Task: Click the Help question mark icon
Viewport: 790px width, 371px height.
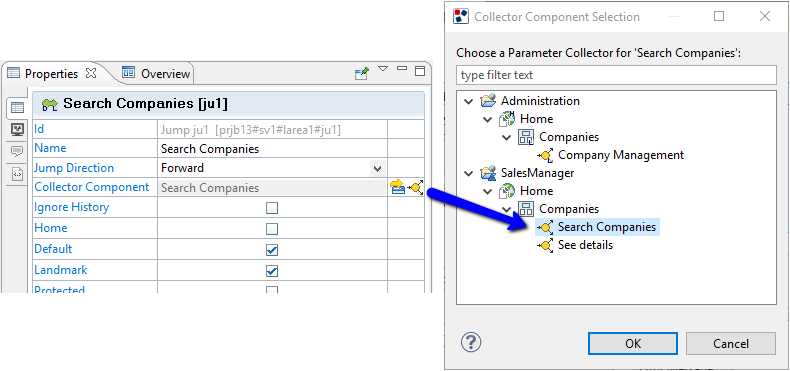Action: pyautogui.click(x=471, y=343)
